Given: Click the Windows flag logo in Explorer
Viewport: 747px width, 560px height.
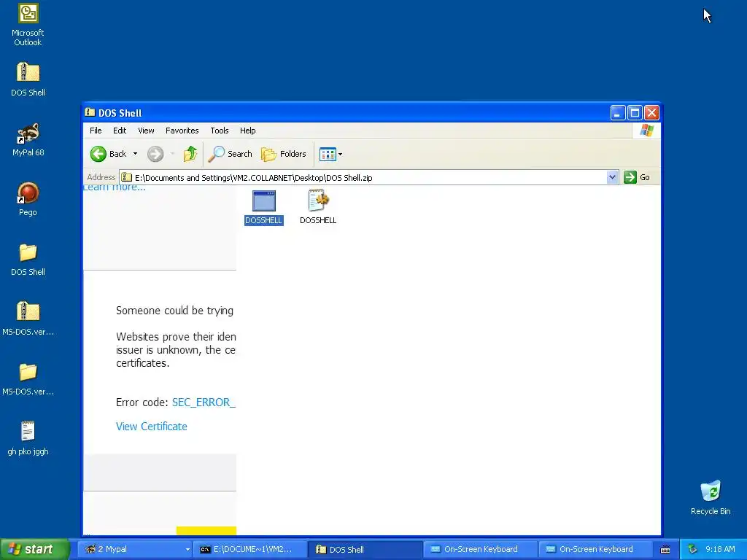Looking at the screenshot, I should point(646,130).
